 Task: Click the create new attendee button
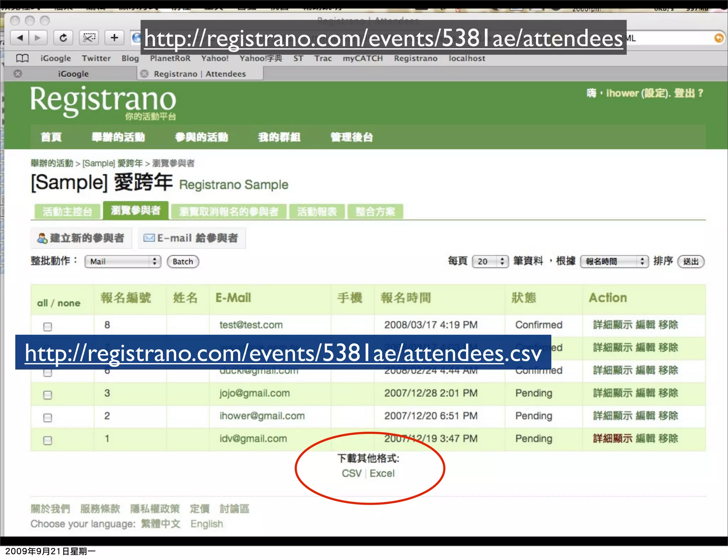click(81, 238)
